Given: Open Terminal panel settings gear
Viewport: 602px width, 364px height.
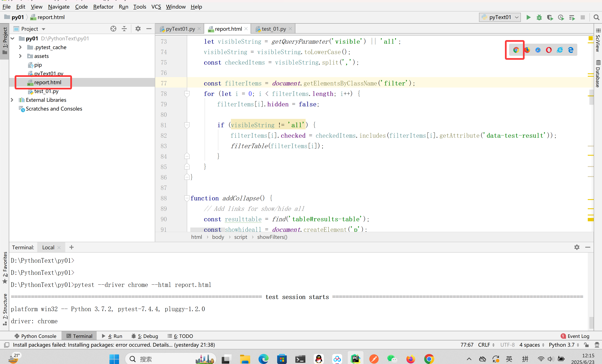Looking at the screenshot, I should [577, 247].
